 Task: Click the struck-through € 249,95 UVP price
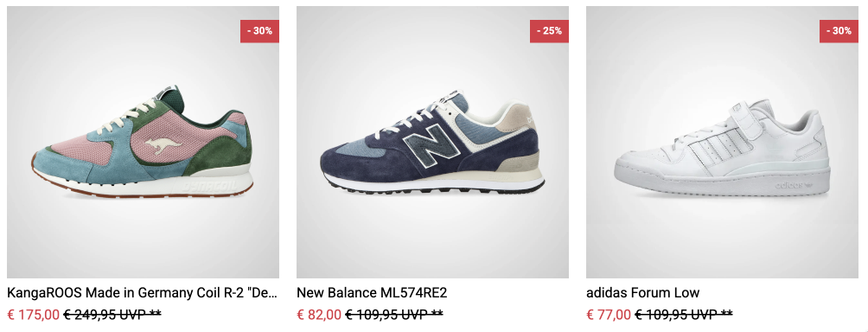coord(112,315)
